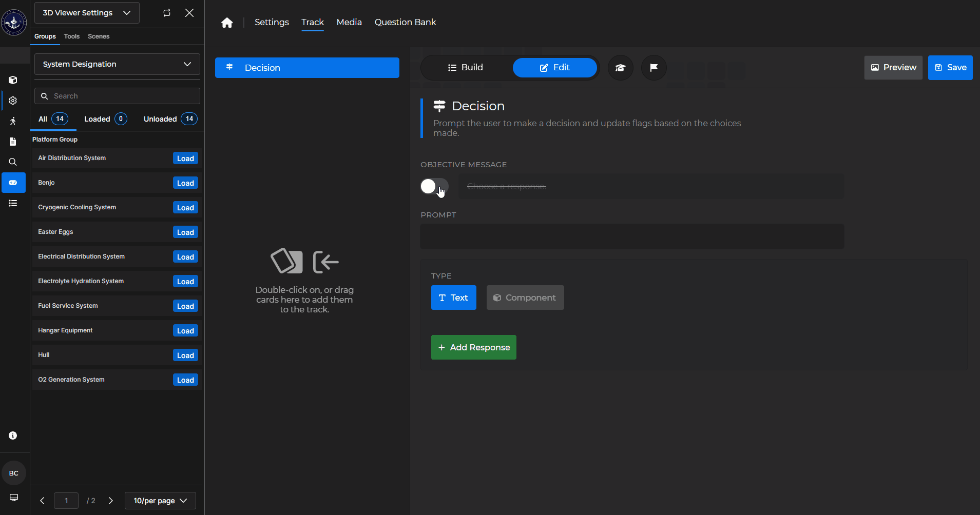The width and height of the screenshot is (980, 515).
Task: Toggle the Objective Message switch
Action: (x=434, y=186)
